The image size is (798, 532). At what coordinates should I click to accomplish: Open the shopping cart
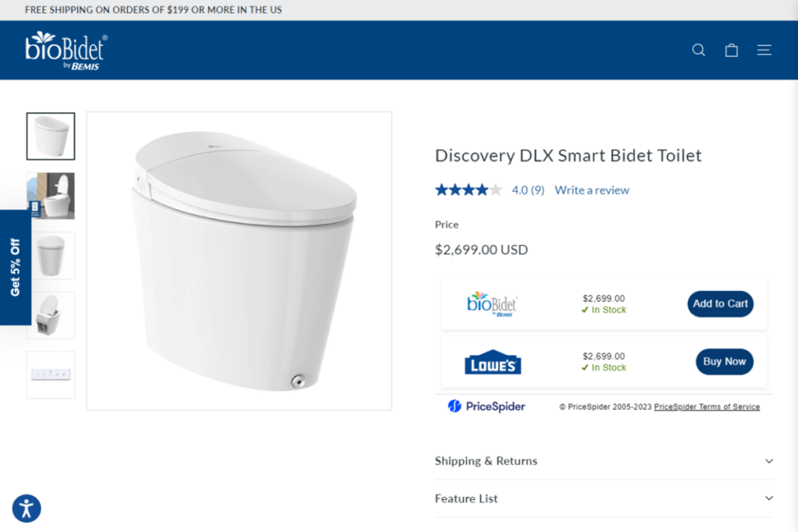pos(731,49)
